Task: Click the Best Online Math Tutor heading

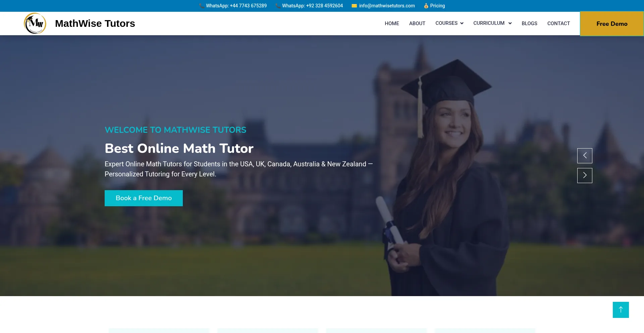Action: pos(179,148)
